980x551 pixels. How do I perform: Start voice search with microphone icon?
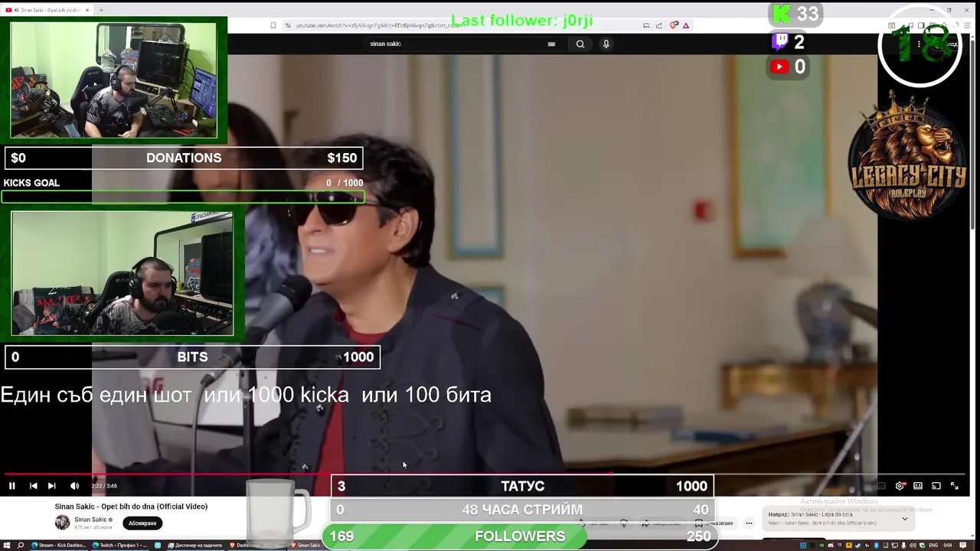[606, 44]
